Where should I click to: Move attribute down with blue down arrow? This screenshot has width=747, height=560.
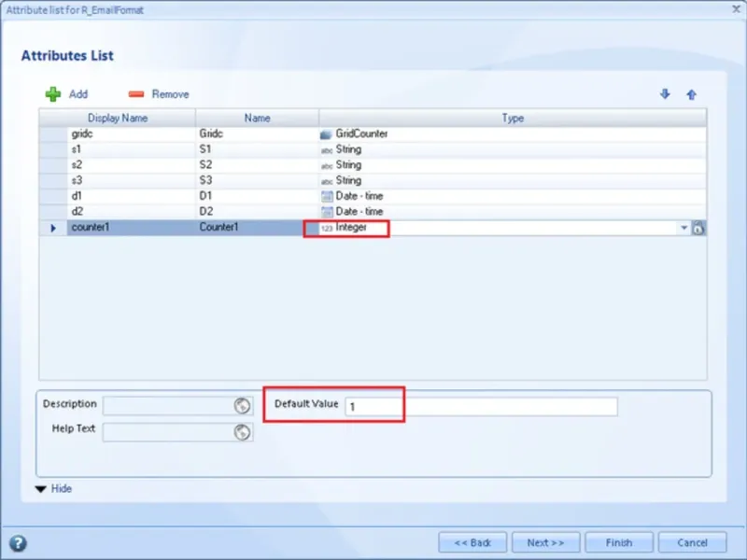(x=665, y=94)
